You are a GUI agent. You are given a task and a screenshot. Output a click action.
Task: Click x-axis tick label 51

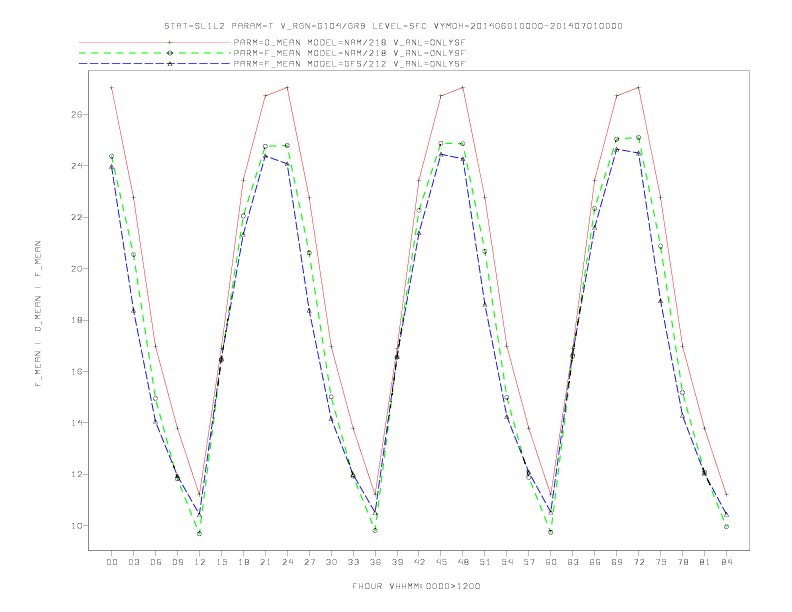pos(485,562)
